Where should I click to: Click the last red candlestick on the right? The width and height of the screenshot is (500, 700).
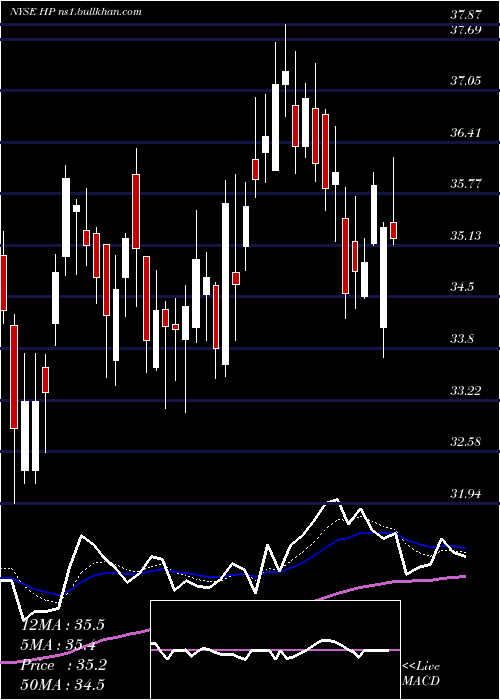point(394,230)
